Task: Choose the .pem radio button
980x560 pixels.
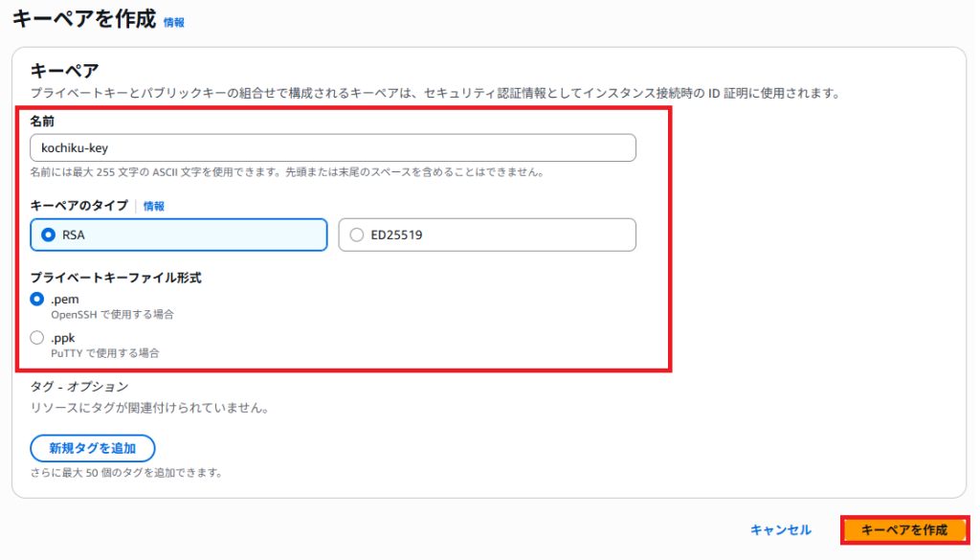Action: pyautogui.click(x=37, y=299)
